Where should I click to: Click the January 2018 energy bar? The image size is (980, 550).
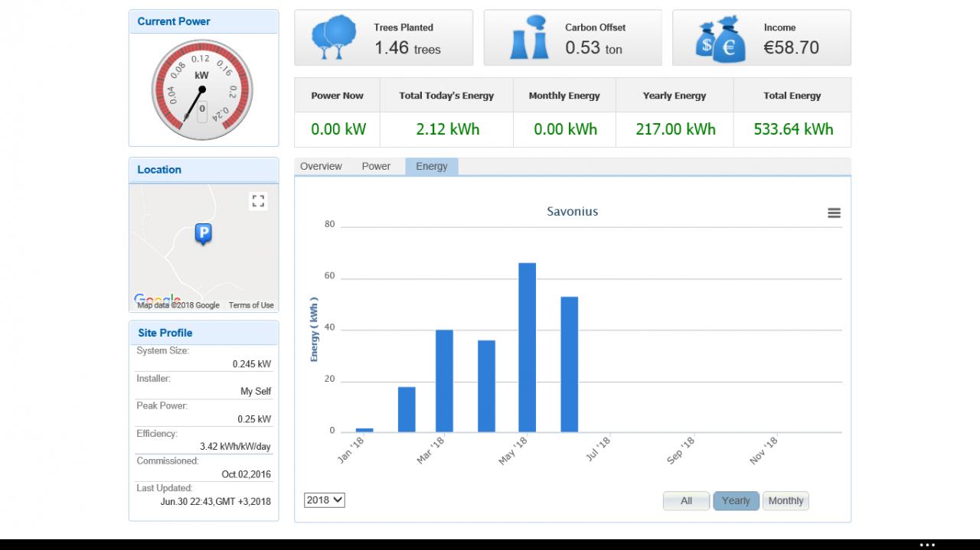[364, 430]
